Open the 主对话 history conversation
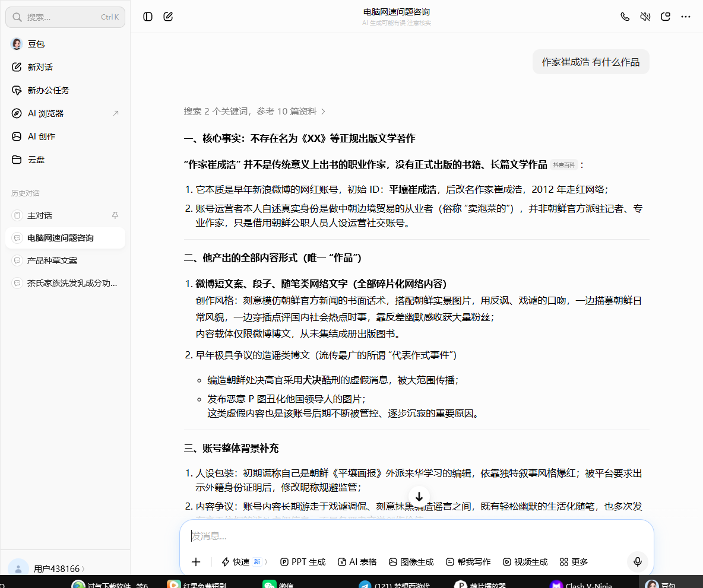Image resolution: width=703 pixels, height=588 pixels. (65, 215)
